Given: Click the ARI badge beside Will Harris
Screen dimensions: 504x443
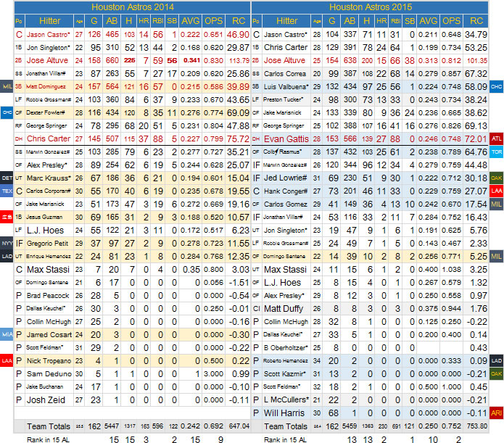Looking at the screenshot, I should (497, 413).
